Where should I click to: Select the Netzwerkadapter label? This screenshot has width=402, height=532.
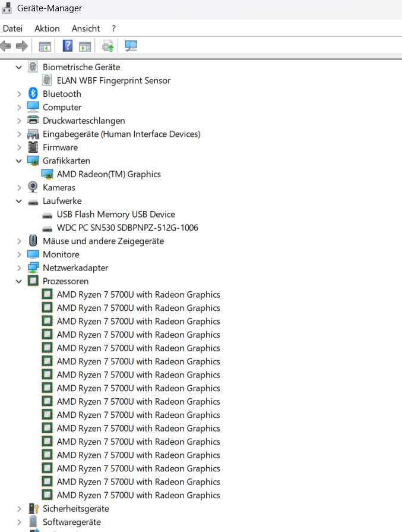pos(75,268)
